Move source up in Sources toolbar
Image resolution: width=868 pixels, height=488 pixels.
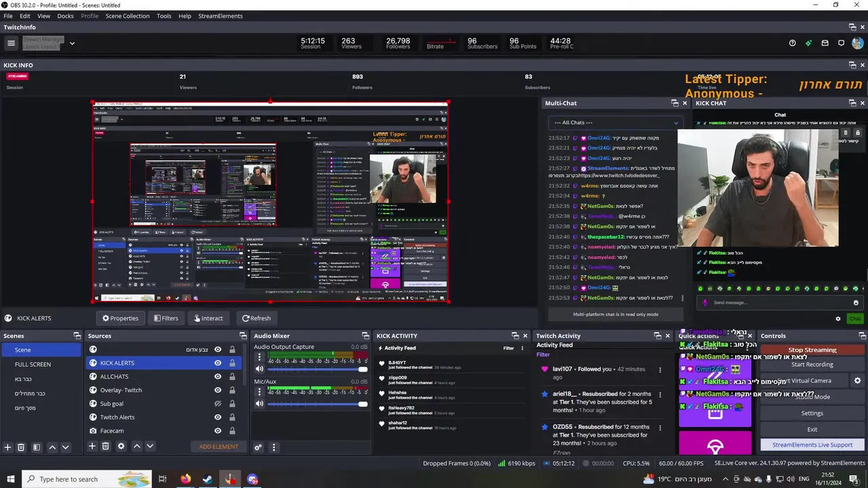[x=136, y=446]
